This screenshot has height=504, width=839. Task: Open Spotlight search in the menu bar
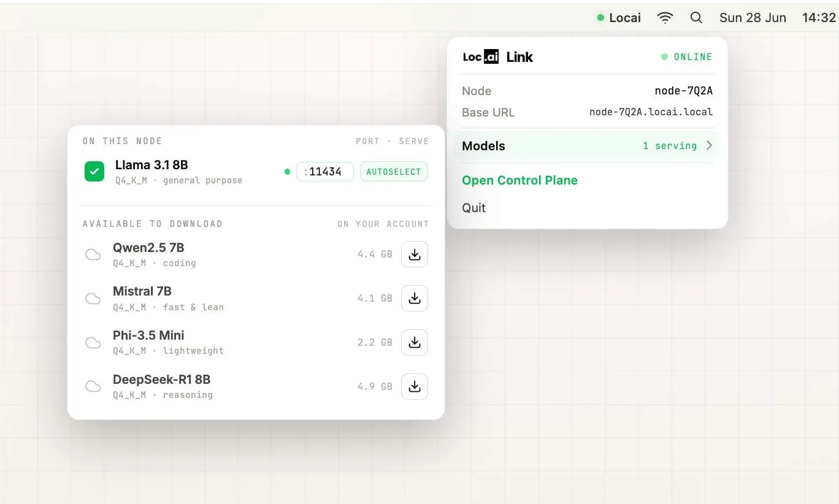coord(696,18)
